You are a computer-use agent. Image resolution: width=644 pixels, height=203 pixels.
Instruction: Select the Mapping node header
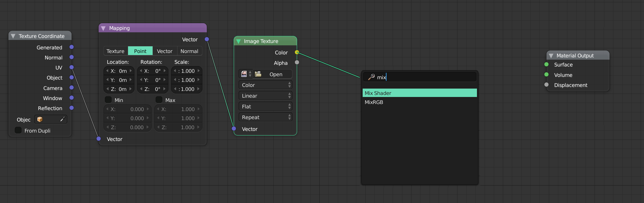pyautogui.click(x=153, y=28)
